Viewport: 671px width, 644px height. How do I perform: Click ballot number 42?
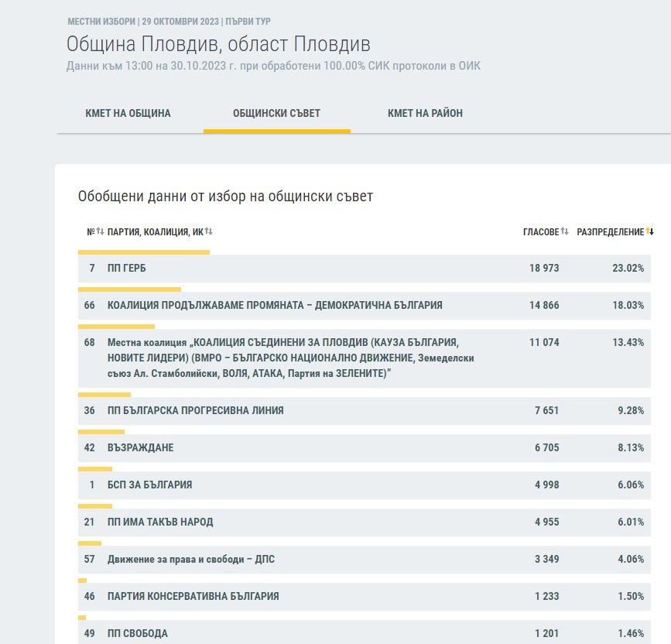click(90, 448)
